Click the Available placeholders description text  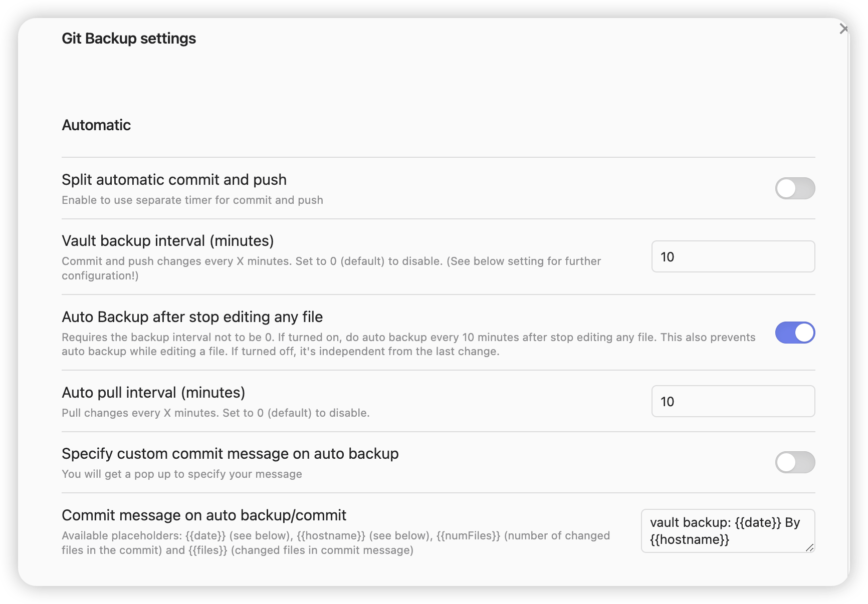tap(336, 543)
